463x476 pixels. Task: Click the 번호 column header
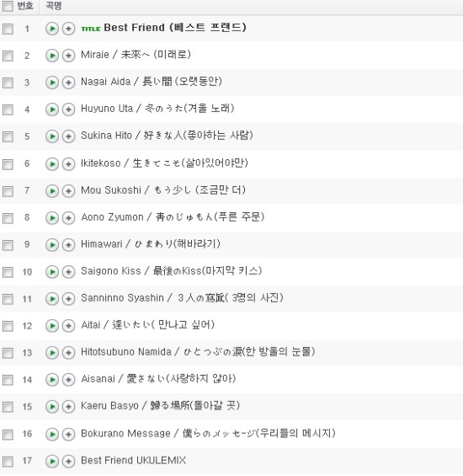pos(25,6)
